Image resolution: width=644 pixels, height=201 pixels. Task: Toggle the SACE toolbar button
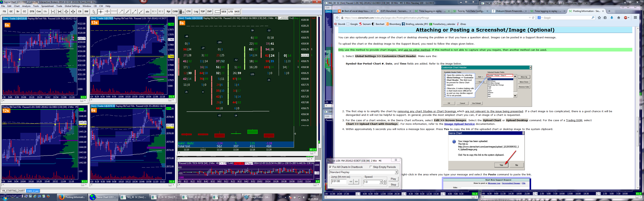[x=237, y=11]
